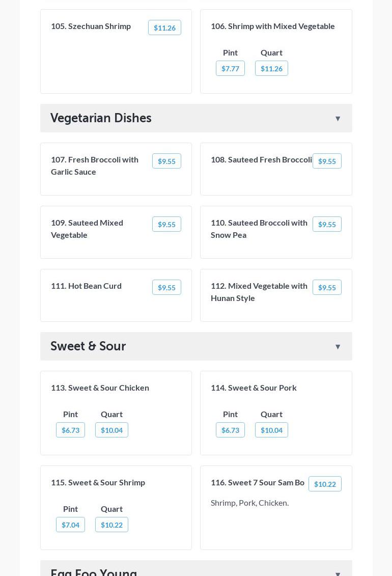This screenshot has width=392, height=576.
Task: Collapse the Sweet & Sour section arrow
Action: (x=338, y=347)
